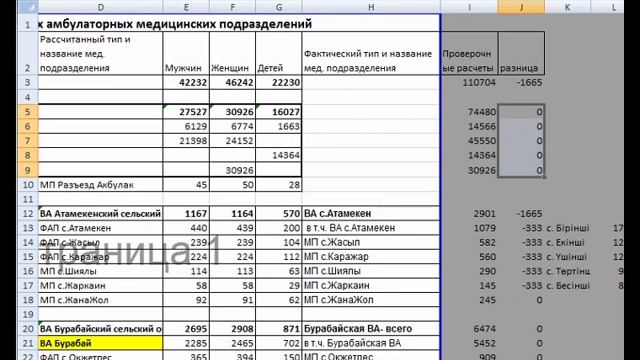This screenshot has width=640, height=360.
Task: Click header 'Рассчитанный тип и название мед. подразделения'
Action: click(100, 53)
